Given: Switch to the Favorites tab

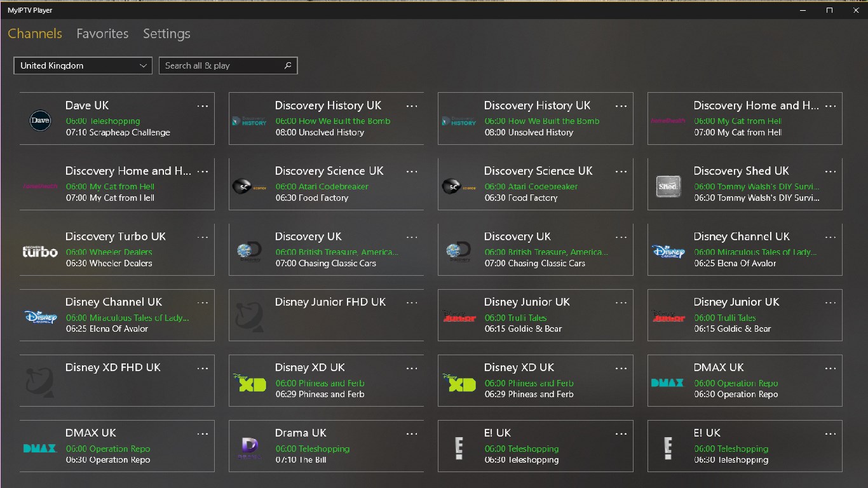Looking at the screenshot, I should click(x=102, y=34).
